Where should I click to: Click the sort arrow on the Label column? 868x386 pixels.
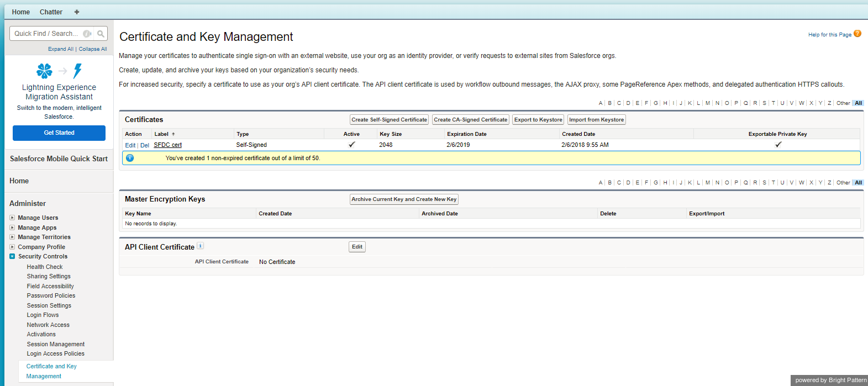[173, 134]
